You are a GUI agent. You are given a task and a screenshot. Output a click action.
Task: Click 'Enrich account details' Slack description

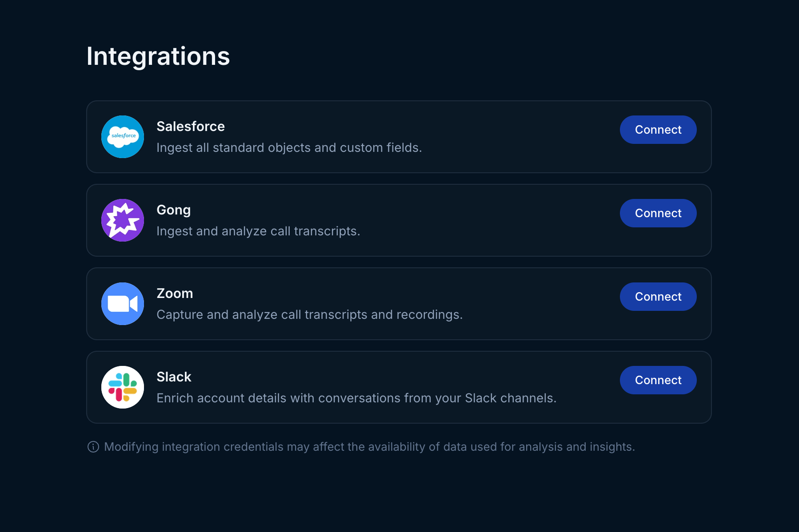click(x=356, y=398)
